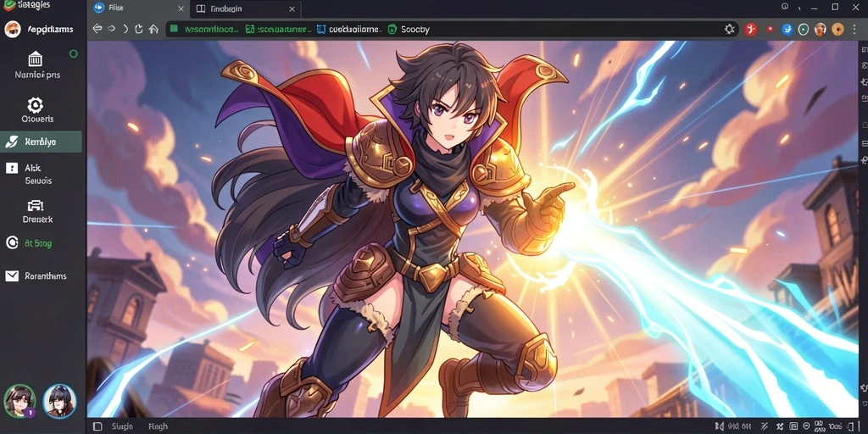Click the building icon in the sidebar
Screen dimensions: 868x434
tap(35, 58)
